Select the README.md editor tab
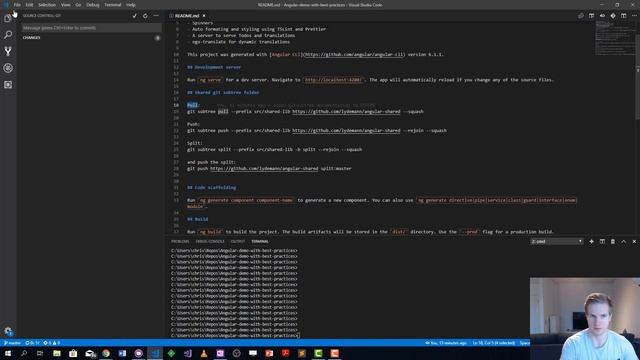This screenshot has width=640, height=360. 187,16
